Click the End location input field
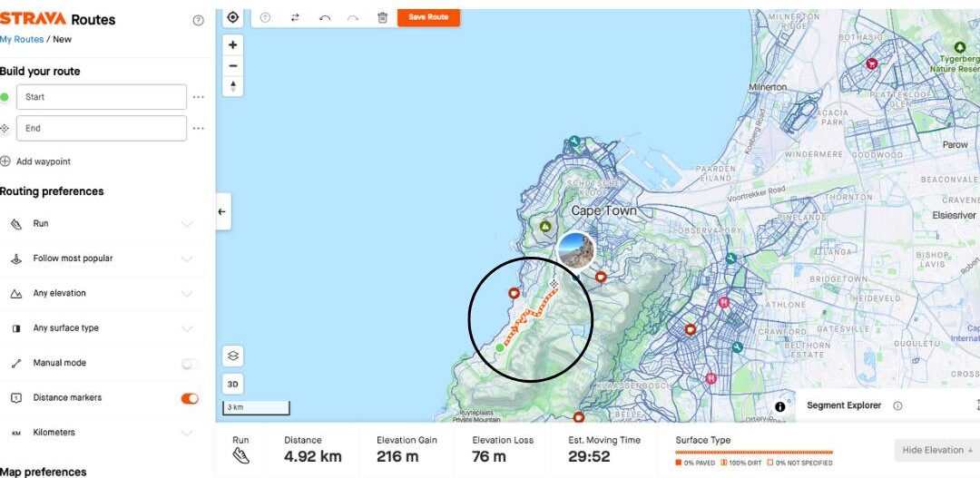 (x=102, y=128)
